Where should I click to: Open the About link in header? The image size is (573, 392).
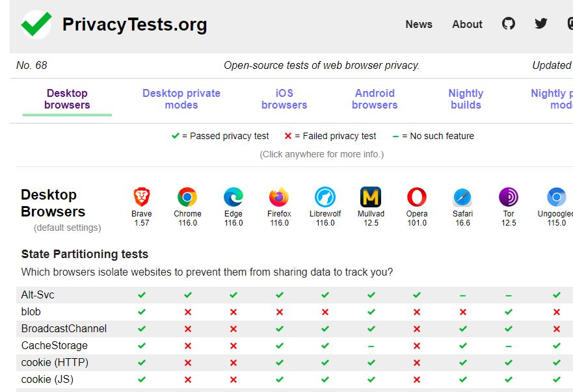467,24
